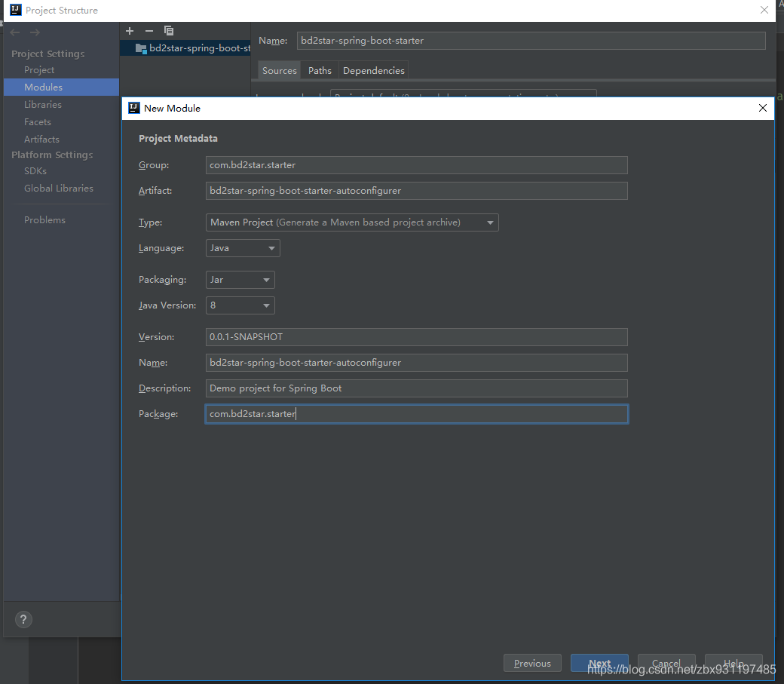The width and height of the screenshot is (784, 684).
Task: Select the bd2star-spring-boot-starter module folder icon
Action: [141, 48]
